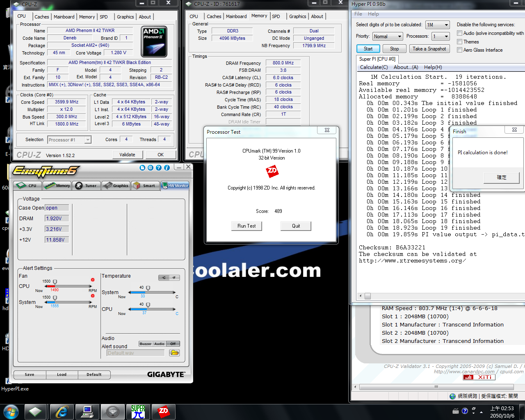Toggle the Audio incompatibility checkbox
Image resolution: width=525 pixels, height=420 pixels.
[x=460, y=33]
